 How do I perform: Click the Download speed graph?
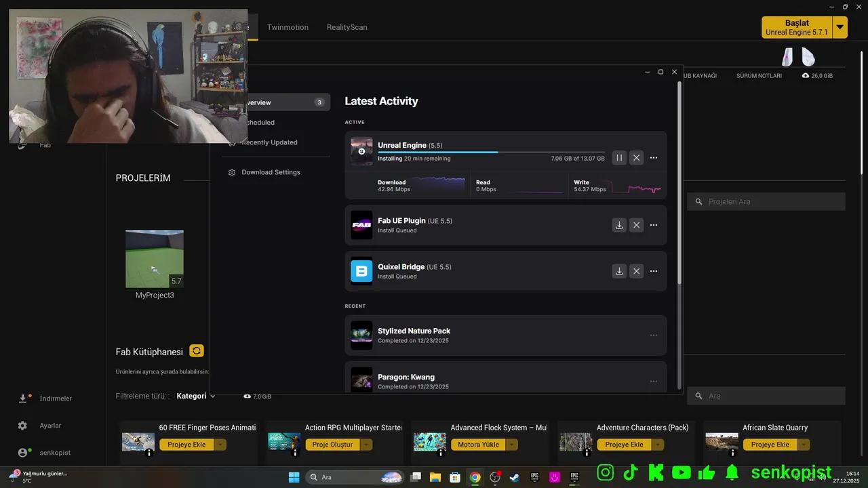click(x=438, y=184)
